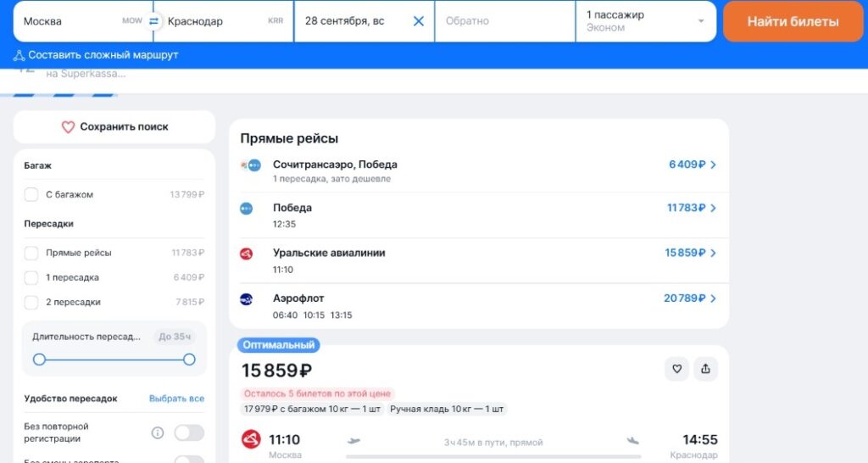The image size is (868, 463).
Task: Select Уральские авиалинии 11:10 time in list
Action: click(x=283, y=270)
